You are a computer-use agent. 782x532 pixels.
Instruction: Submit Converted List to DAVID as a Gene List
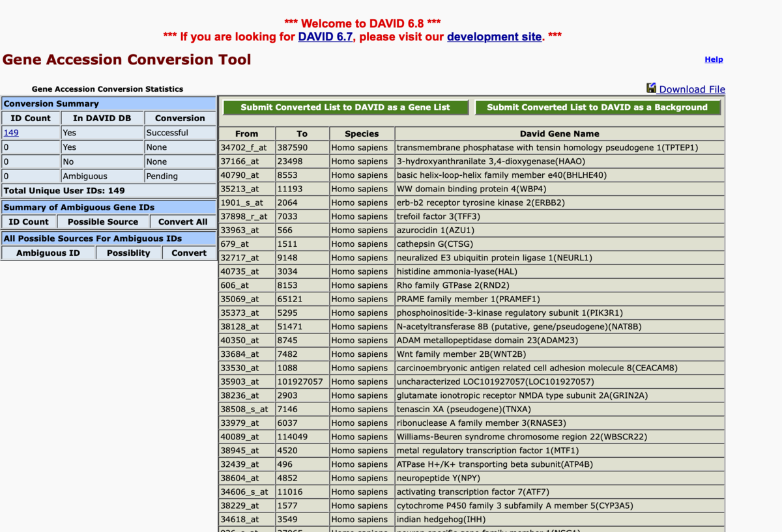pos(345,107)
